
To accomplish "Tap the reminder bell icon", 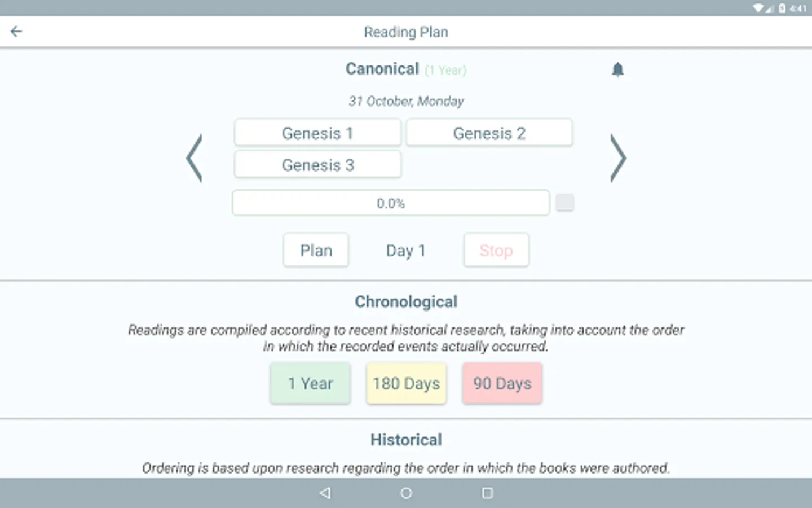I will click(617, 69).
